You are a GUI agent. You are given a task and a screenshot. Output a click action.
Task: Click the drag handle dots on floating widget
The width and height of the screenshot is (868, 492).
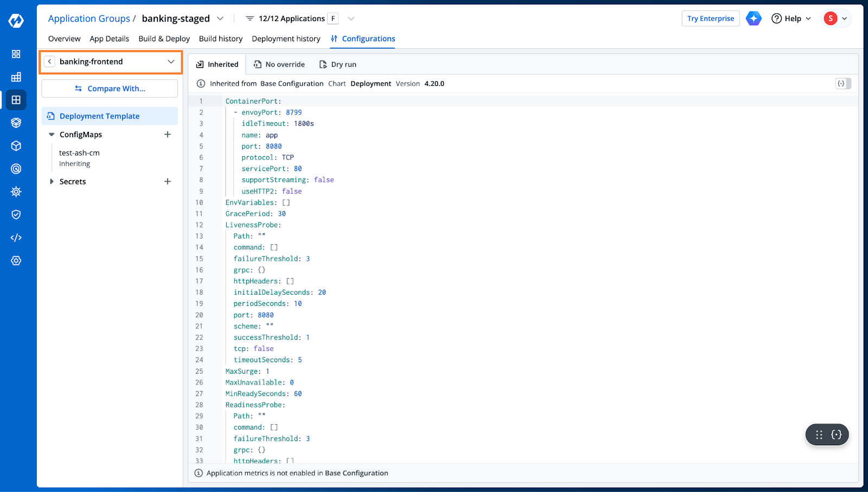(819, 435)
